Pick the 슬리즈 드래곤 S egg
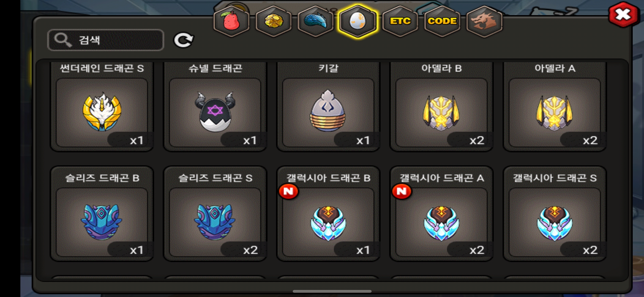Image resolution: width=644 pixels, height=297 pixels. (x=215, y=214)
